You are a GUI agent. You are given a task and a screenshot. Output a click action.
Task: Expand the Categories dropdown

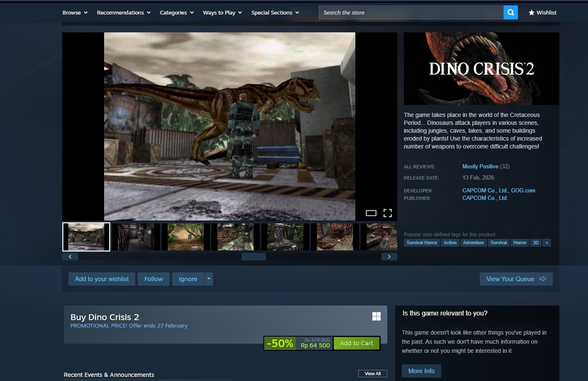pos(177,12)
